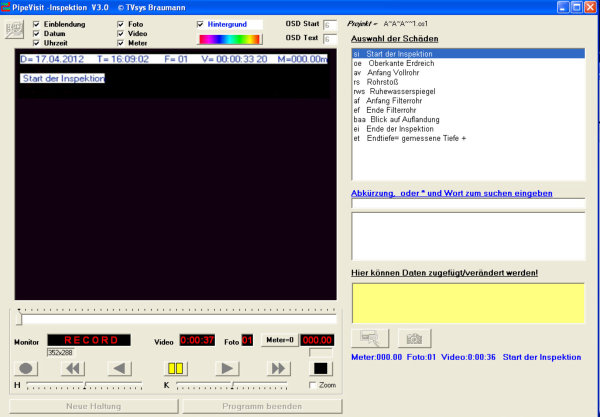Enable the Zoom checkbox
The width and height of the screenshot is (600, 417).
(x=313, y=385)
